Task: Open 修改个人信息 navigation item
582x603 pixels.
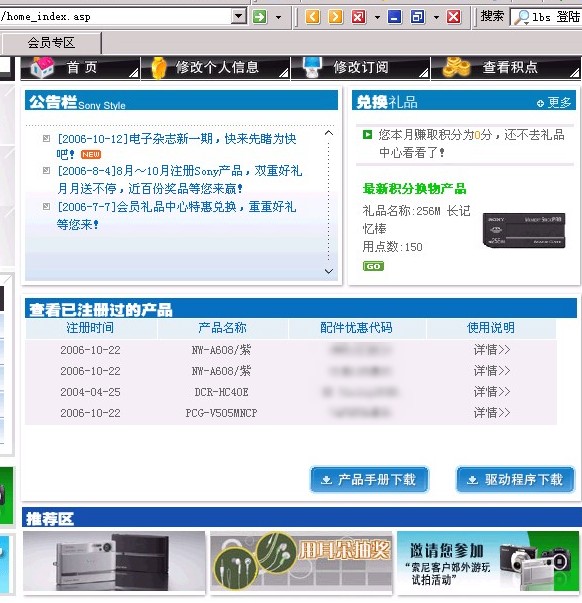Action: point(217,67)
